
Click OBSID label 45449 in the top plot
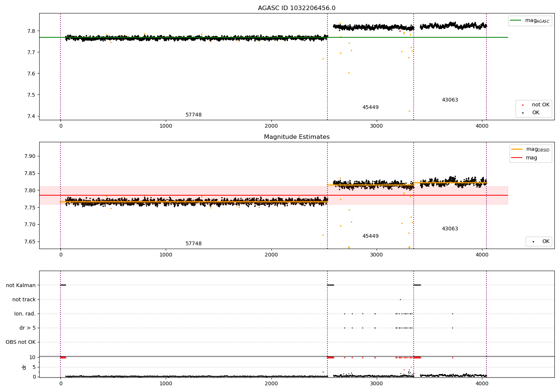tap(370, 108)
